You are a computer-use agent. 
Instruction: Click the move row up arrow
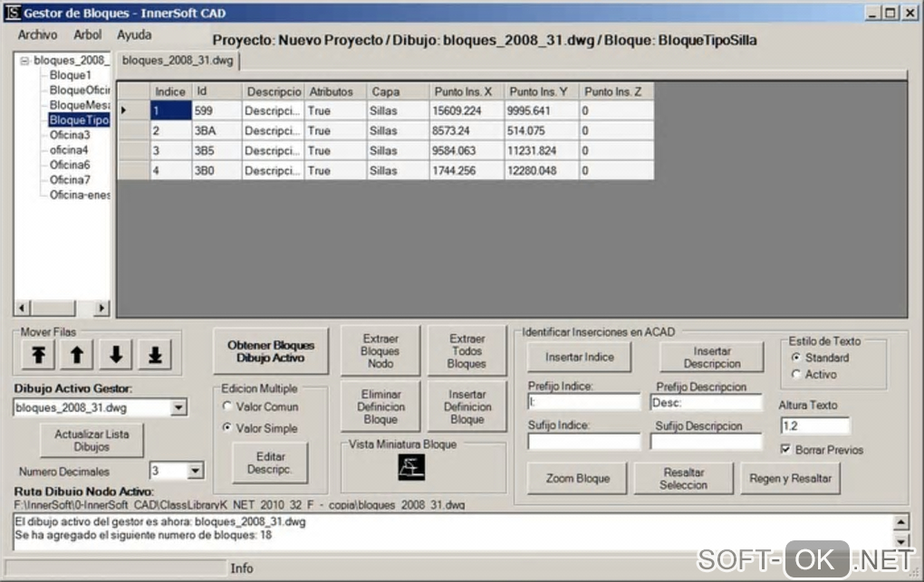pyautogui.click(x=77, y=356)
